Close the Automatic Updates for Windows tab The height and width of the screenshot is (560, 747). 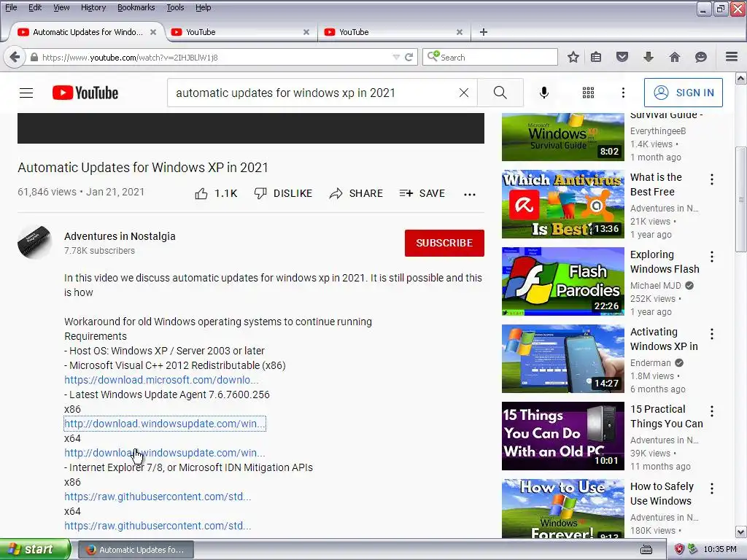153,32
